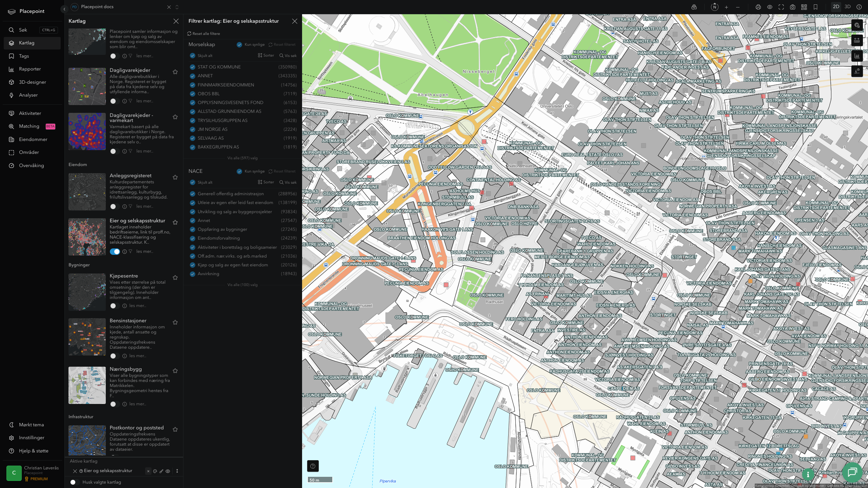868x488 pixels.
Task: Click the Eier og selskapsstruktur thumbnail
Action: click(87, 237)
